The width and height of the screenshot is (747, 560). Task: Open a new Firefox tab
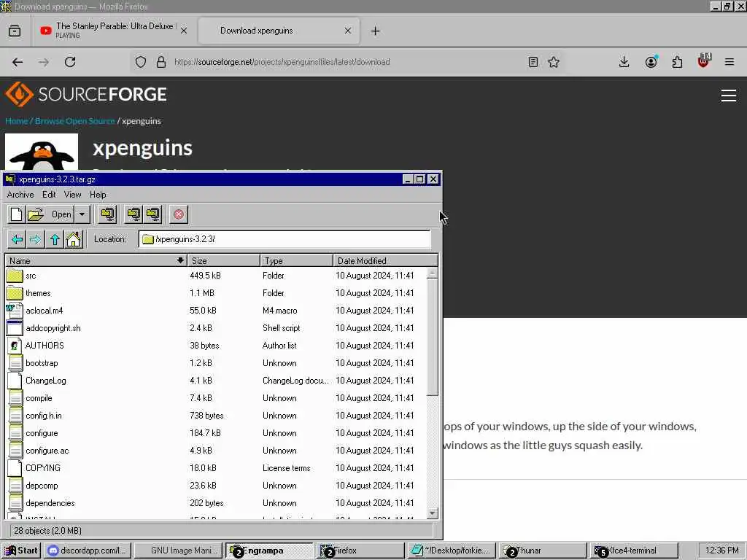tap(376, 31)
